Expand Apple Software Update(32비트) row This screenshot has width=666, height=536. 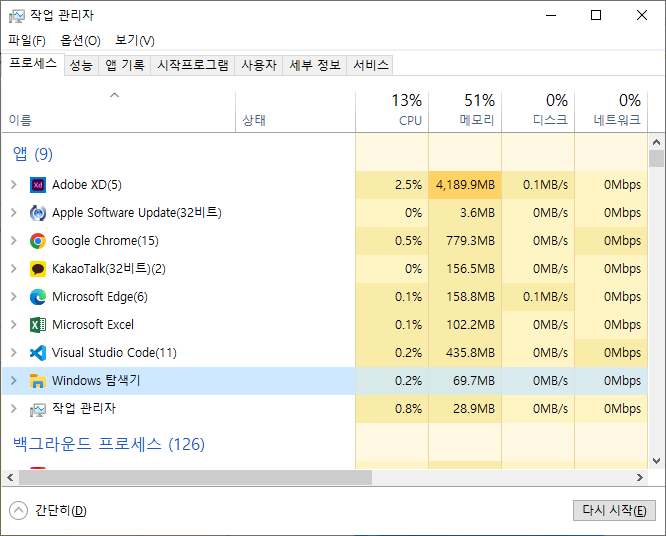pos(14,213)
